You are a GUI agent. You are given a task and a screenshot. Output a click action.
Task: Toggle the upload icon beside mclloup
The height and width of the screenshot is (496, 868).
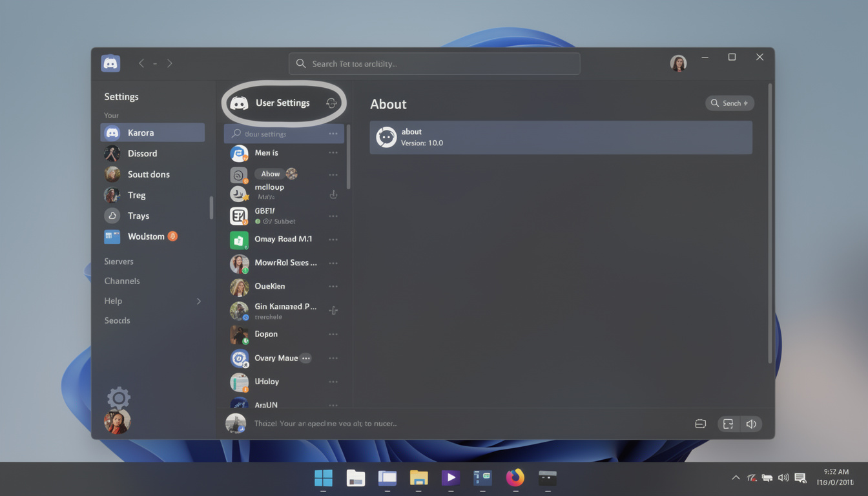333,192
